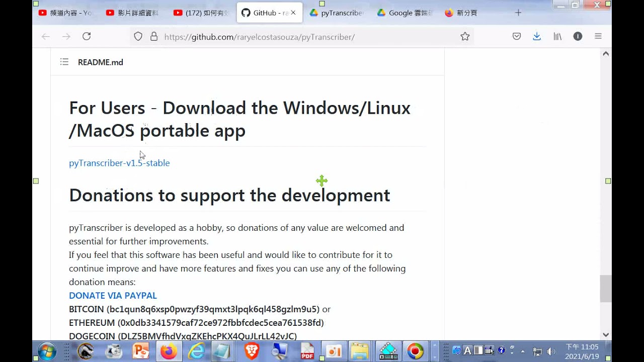Go back to the previous page

pyautogui.click(x=45, y=36)
